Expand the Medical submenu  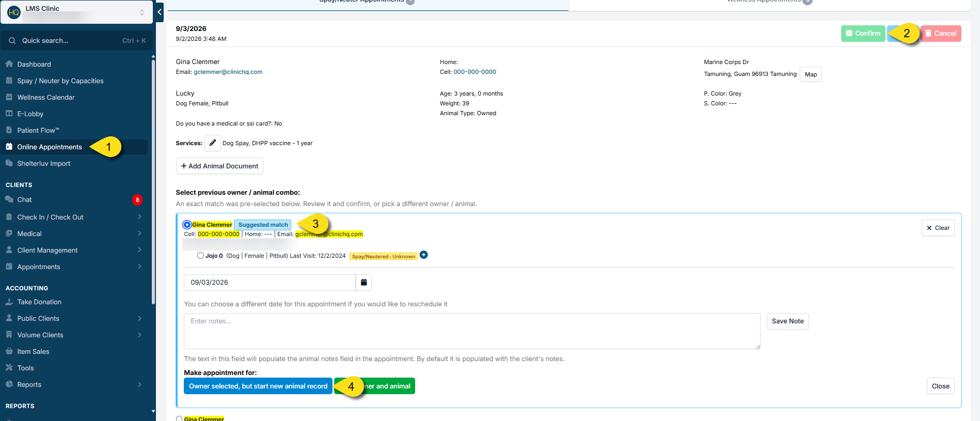tap(74, 233)
